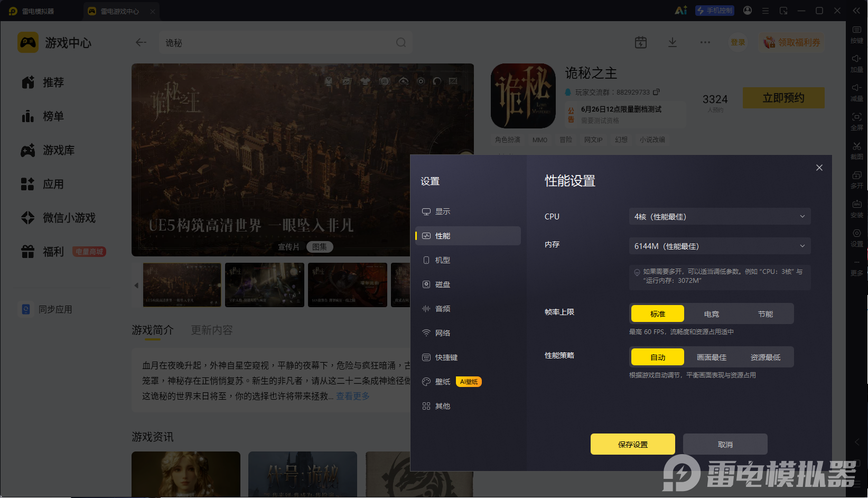
Task: Open 快捷键 settings category
Action: 468,357
